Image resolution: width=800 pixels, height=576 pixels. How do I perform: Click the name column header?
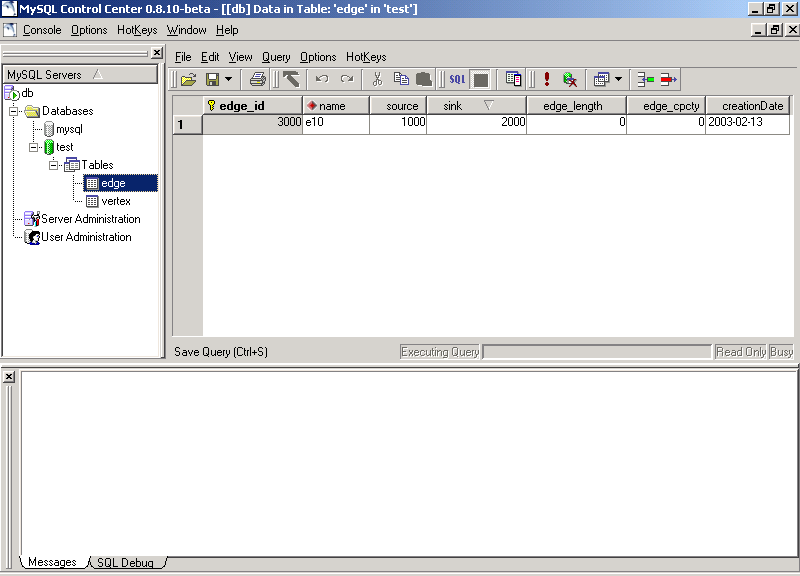point(336,106)
